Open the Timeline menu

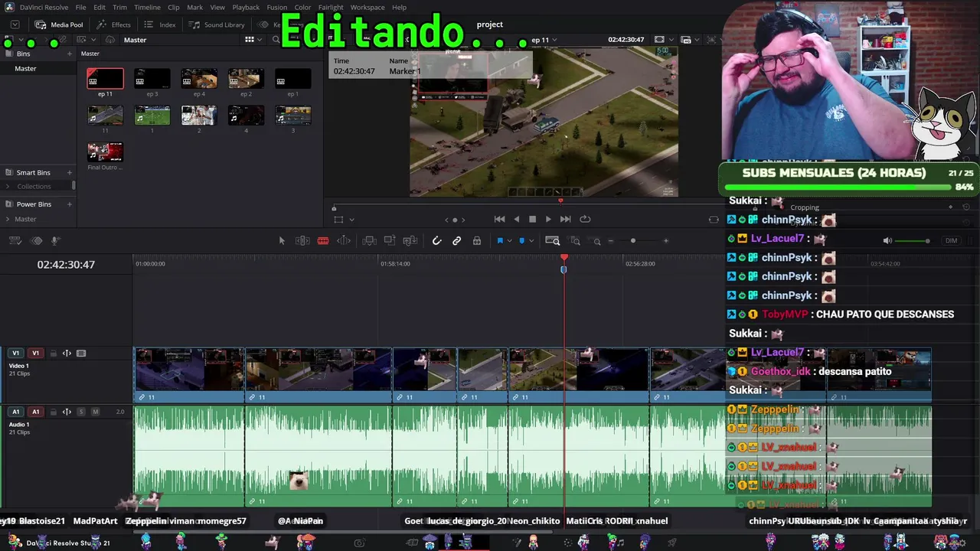click(x=147, y=8)
